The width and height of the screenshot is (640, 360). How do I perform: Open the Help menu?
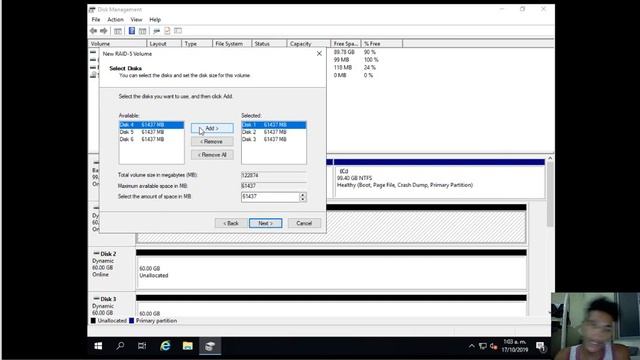[155, 20]
